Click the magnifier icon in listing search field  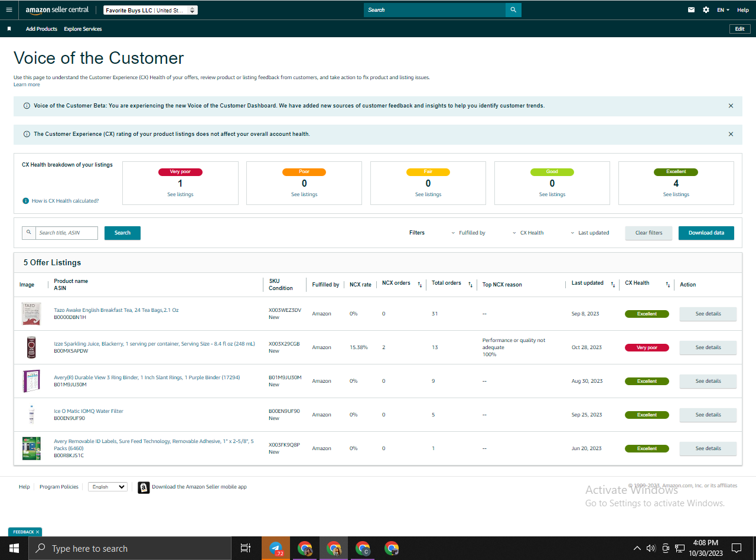[x=29, y=233]
